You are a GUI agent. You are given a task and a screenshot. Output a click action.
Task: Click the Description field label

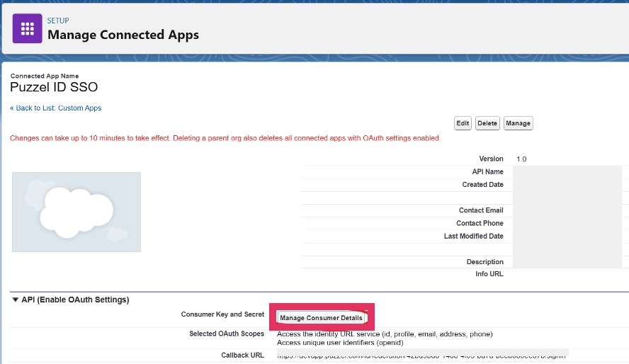484,262
